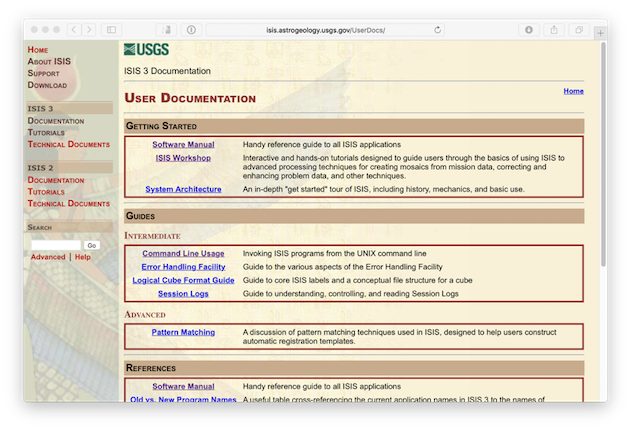Click the Evernote extension toolbar icon
The width and height of the screenshot is (631, 430).
pyautogui.click(x=167, y=30)
